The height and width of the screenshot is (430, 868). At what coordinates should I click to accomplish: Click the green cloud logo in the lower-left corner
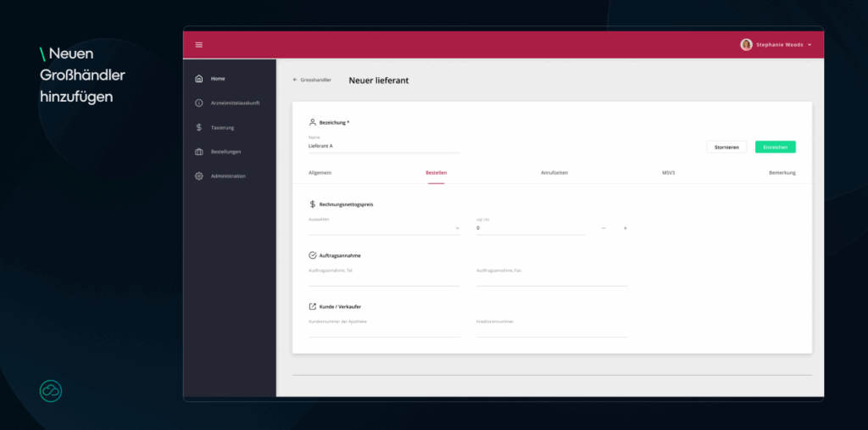tap(51, 391)
